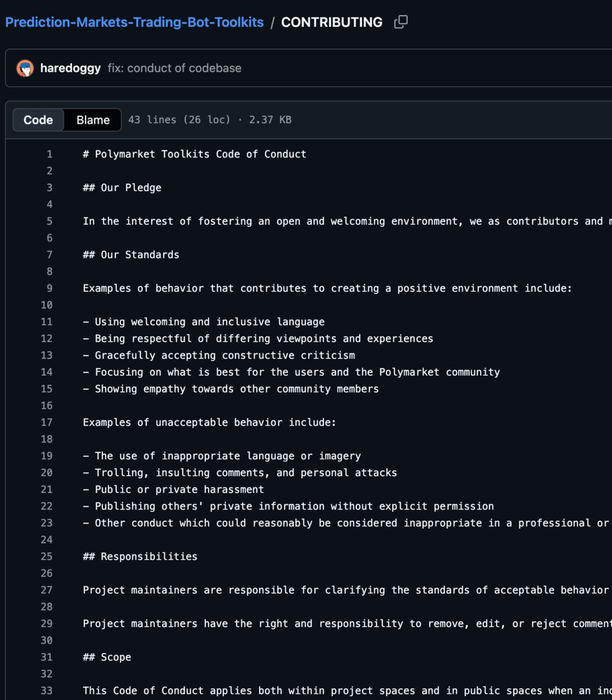Select line number 9
The image size is (612, 700).
(x=50, y=288)
